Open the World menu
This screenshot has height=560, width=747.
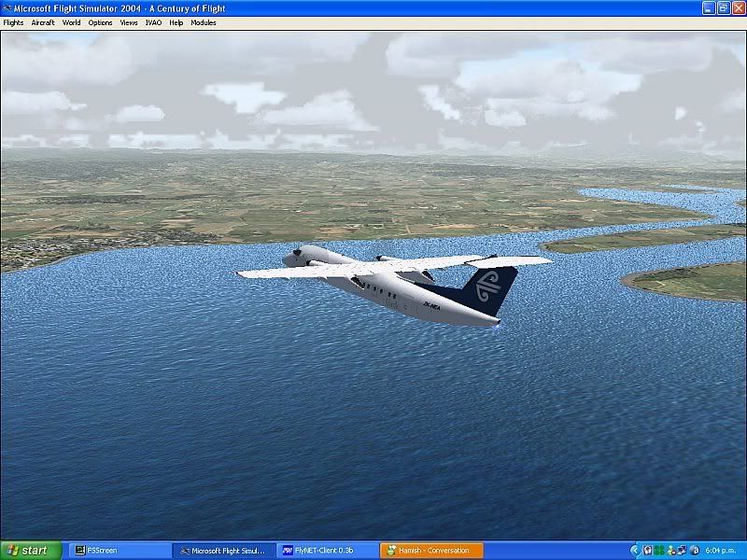coord(72,22)
